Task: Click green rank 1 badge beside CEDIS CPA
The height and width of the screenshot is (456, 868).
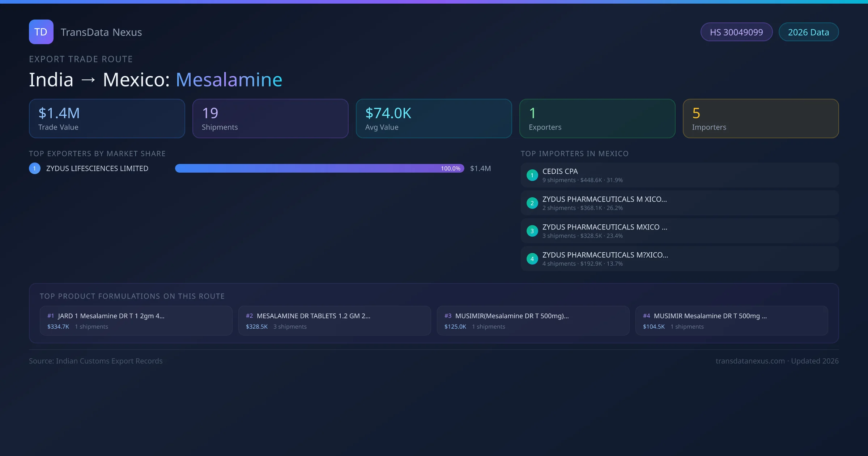Action: pos(532,175)
